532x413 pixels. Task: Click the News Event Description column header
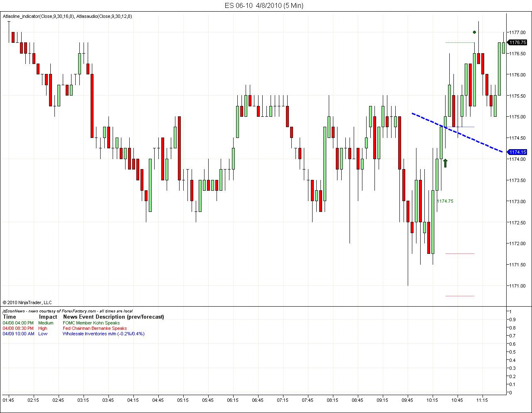[113, 317]
